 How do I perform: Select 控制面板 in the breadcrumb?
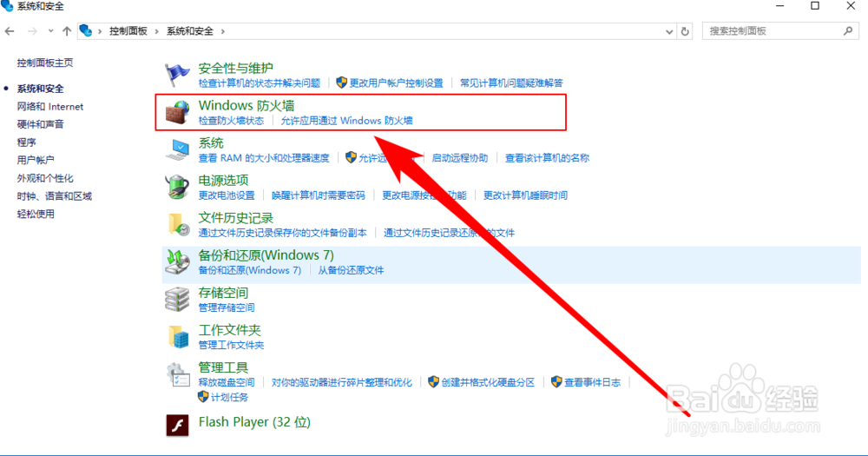coord(128,31)
